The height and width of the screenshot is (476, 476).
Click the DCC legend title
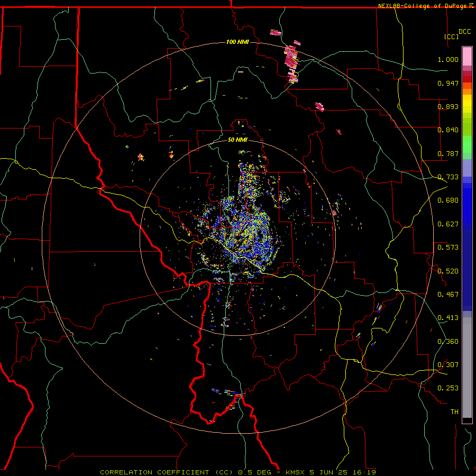click(x=465, y=32)
